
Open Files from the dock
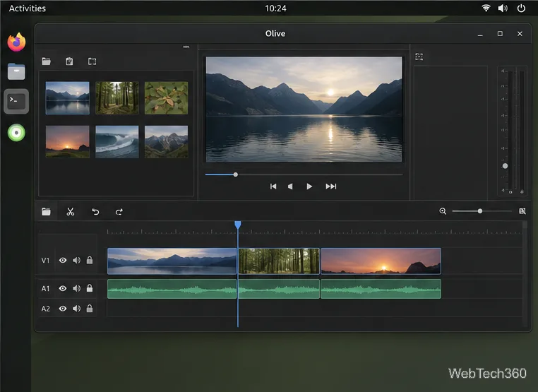tap(16, 71)
